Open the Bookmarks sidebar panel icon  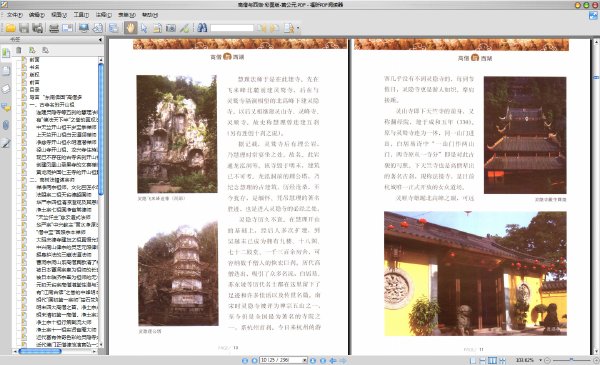coord(6,53)
